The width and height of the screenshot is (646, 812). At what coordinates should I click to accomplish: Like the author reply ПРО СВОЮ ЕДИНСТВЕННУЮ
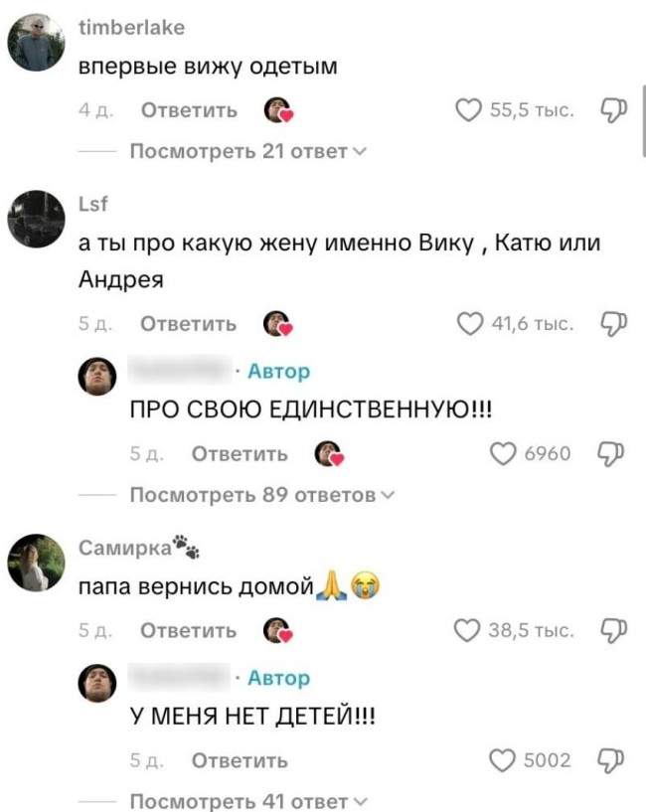503,453
